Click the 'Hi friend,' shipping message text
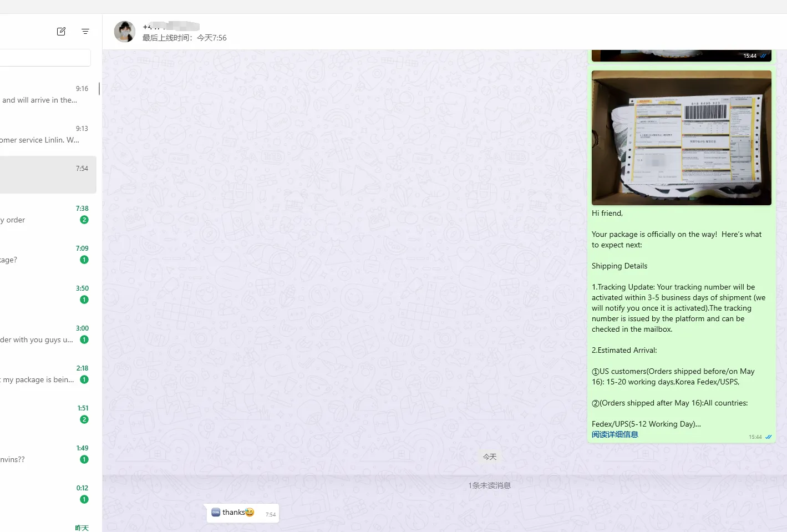The width and height of the screenshot is (787, 532). coord(607,214)
